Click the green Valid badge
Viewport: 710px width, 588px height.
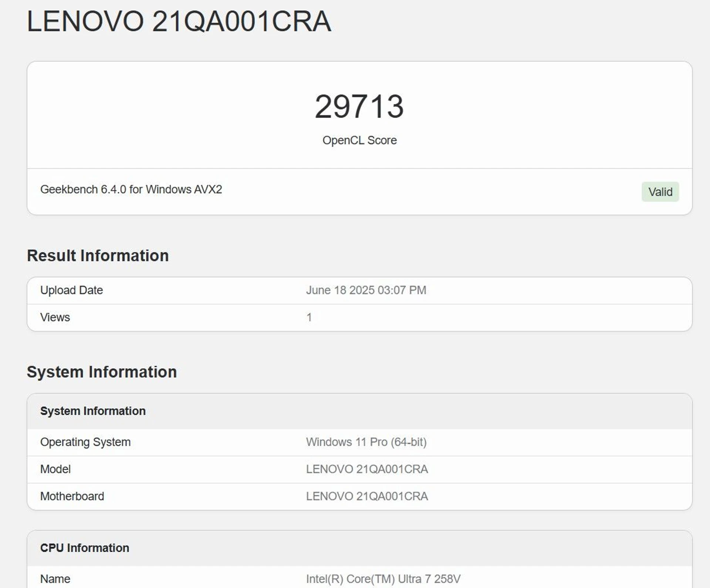pyautogui.click(x=660, y=192)
